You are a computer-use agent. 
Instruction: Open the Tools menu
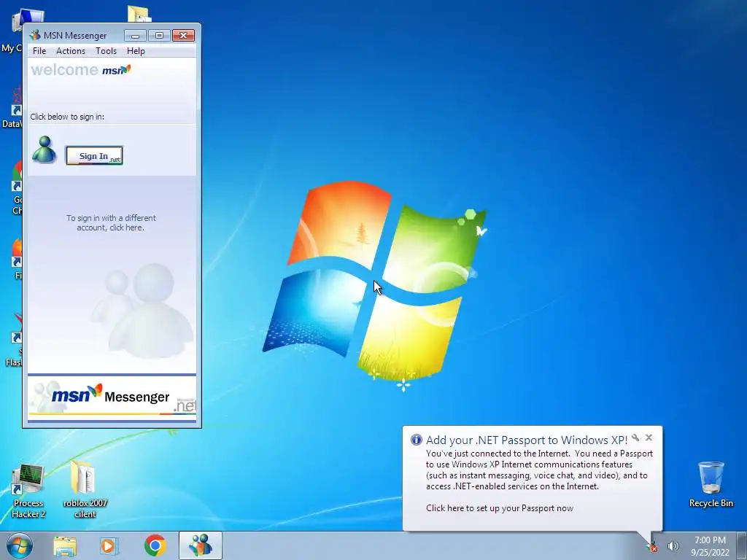coord(106,51)
